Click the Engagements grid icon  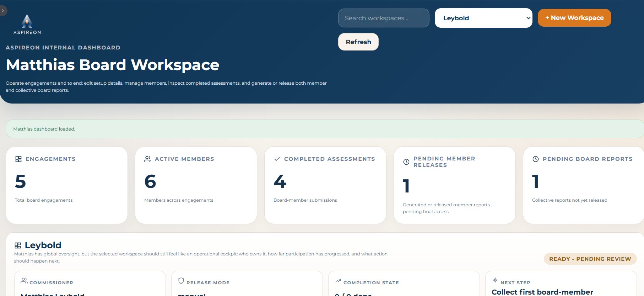[18, 159]
